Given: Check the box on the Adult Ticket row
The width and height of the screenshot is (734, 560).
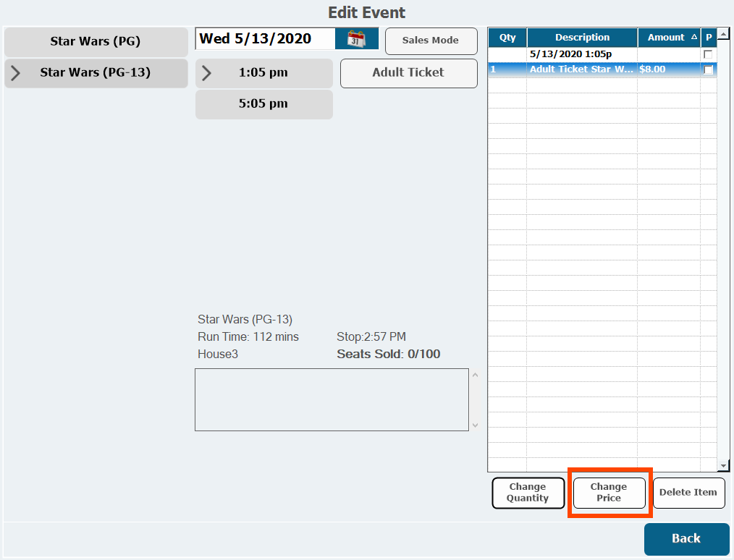Looking at the screenshot, I should (708, 69).
